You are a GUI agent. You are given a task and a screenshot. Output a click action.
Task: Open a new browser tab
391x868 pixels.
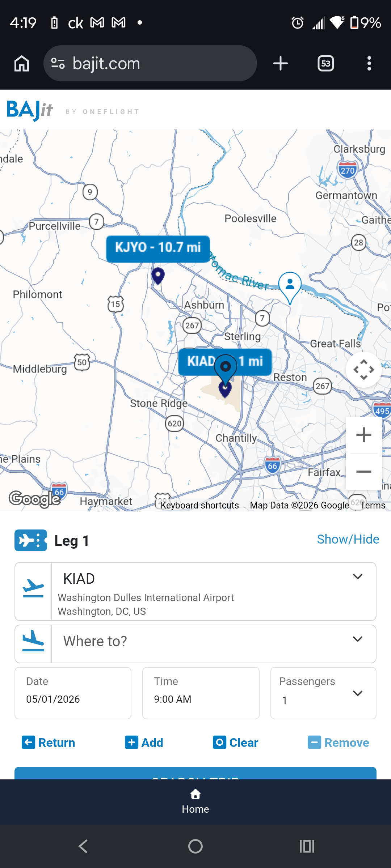(x=280, y=64)
